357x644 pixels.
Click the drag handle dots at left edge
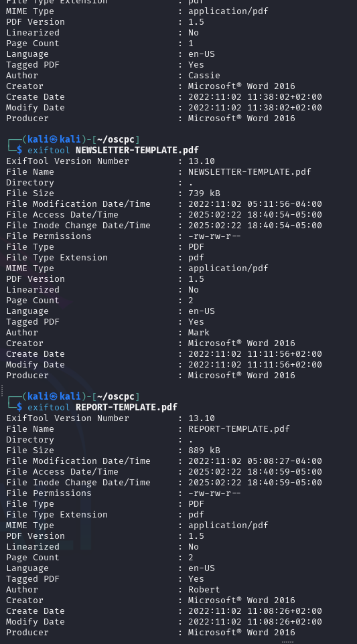point(1,390)
